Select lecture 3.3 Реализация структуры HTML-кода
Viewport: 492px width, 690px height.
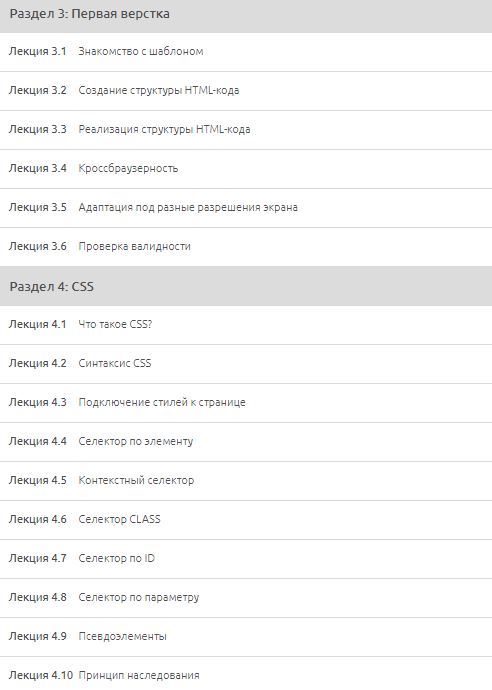coord(246,130)
